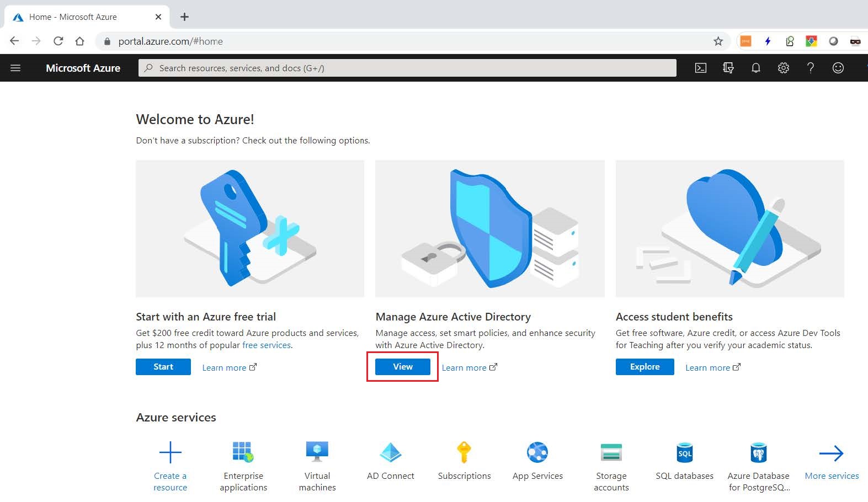
Task: Open AD Connect service icon
Action: (x=391, y=452)
